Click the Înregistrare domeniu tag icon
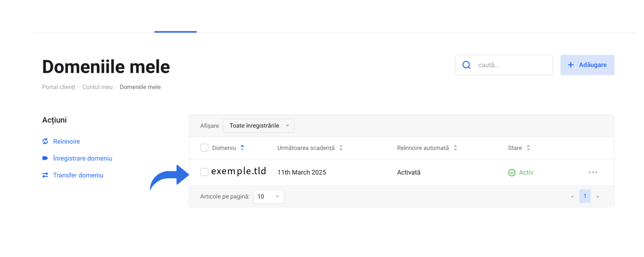Image resolution: width=644 pixels, height=257 pixels. 45,158
